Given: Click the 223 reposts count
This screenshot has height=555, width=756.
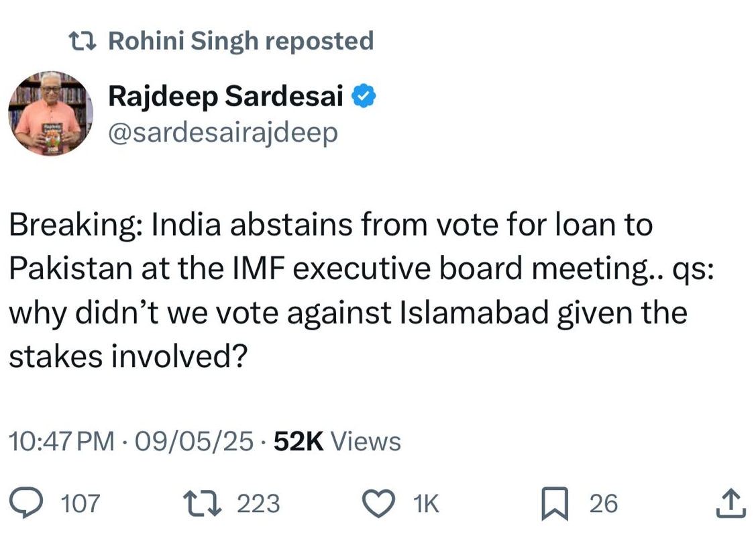Looking at the screenshot, I should [258, 504].
